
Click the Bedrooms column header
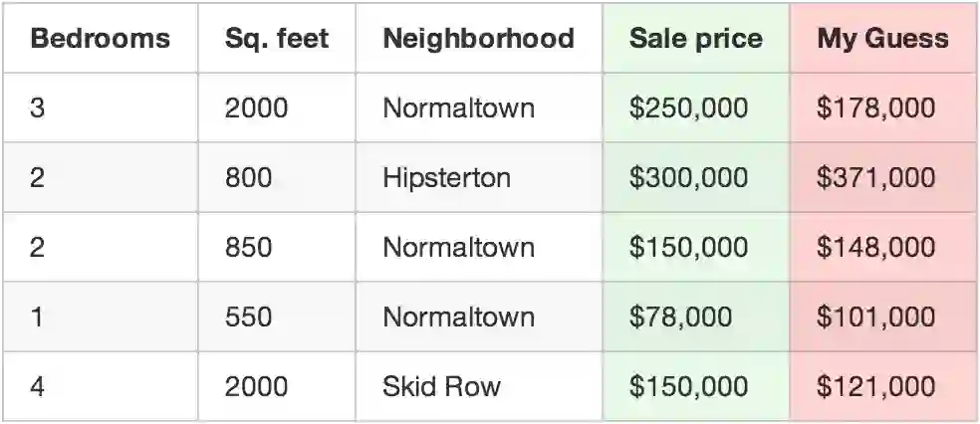(100, 39)
